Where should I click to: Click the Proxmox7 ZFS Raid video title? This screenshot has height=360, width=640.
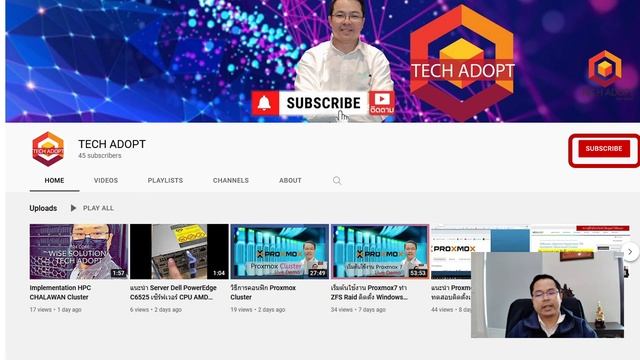tap(369, 292)
